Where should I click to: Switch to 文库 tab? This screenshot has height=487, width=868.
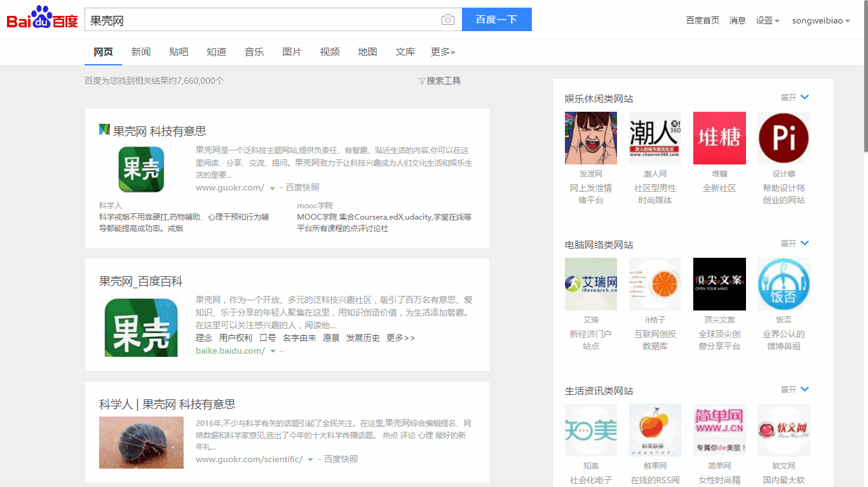click(405, 52)
